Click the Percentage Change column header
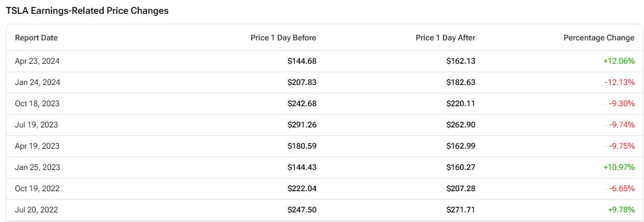644x222 pixels. tap(599, 38)
